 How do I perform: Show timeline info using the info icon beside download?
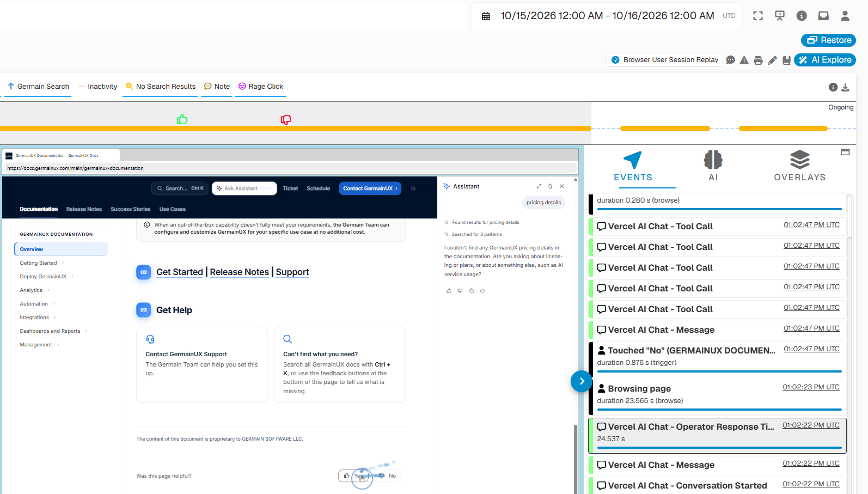coord(833,87)
